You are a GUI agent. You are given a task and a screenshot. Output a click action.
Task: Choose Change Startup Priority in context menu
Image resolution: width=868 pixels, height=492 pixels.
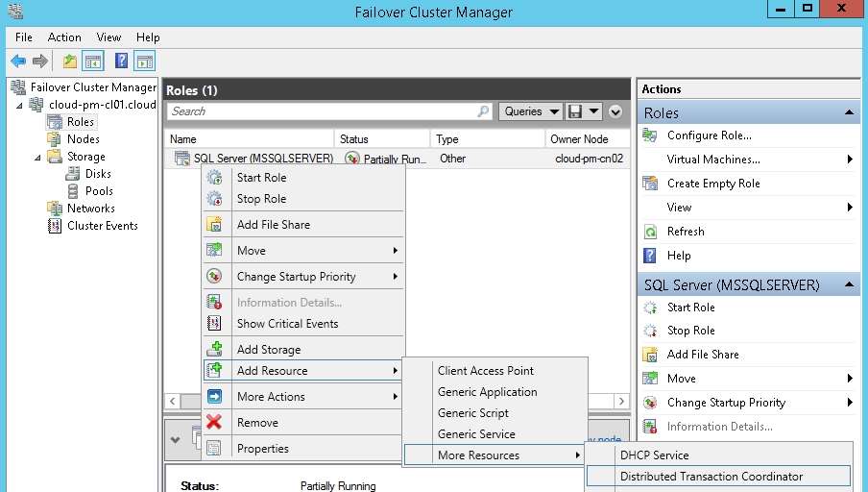point(302,277)
